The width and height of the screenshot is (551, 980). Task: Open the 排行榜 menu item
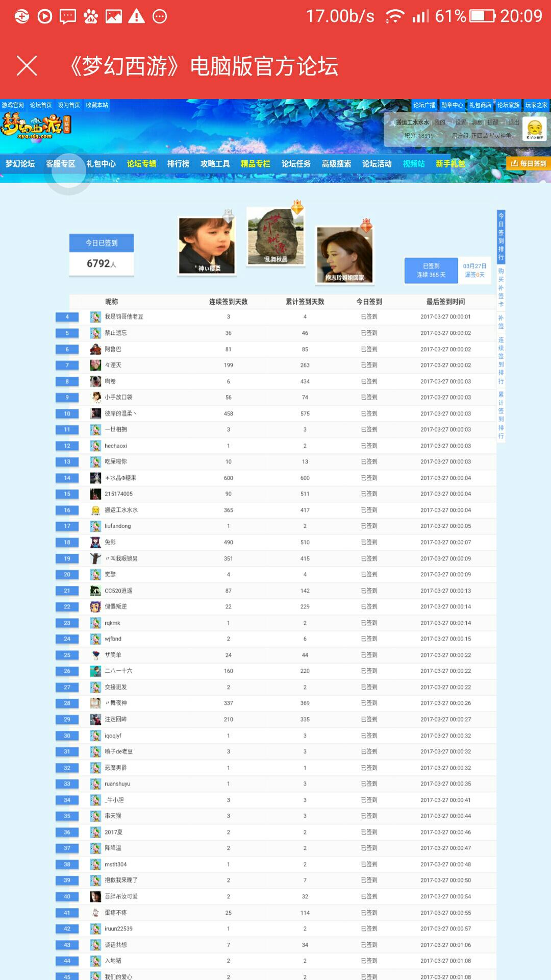(178, 164)
